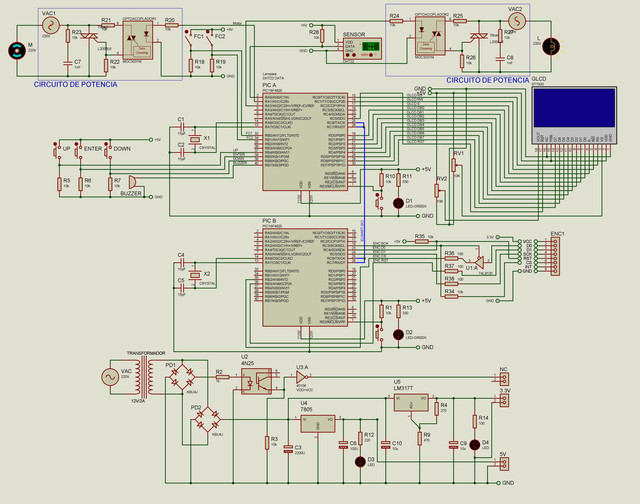Select bridge rectifier PD1
The height and width of the screenshot is (504, 640).
click(182, 377)
